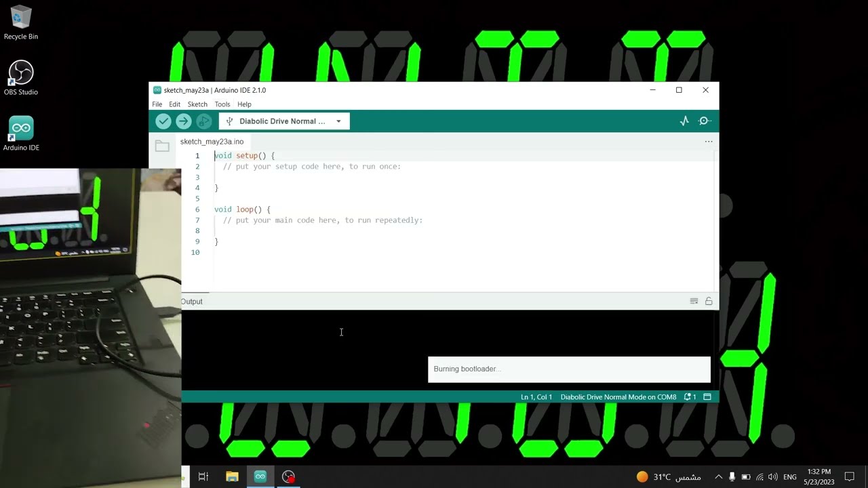Click the Start Debugging toolbar button
Screen dimensions: 868x488
[x=204, y=121]
